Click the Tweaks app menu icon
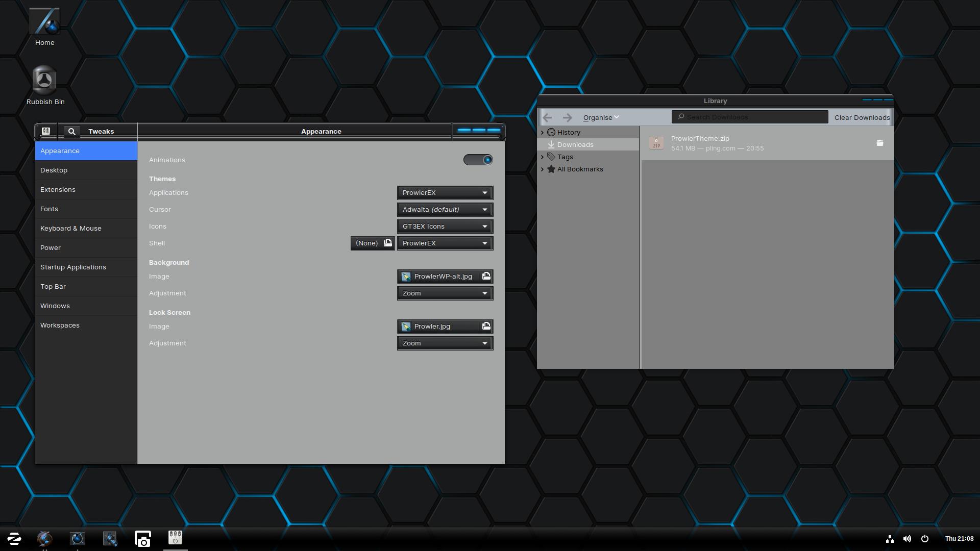 (46, 131)
